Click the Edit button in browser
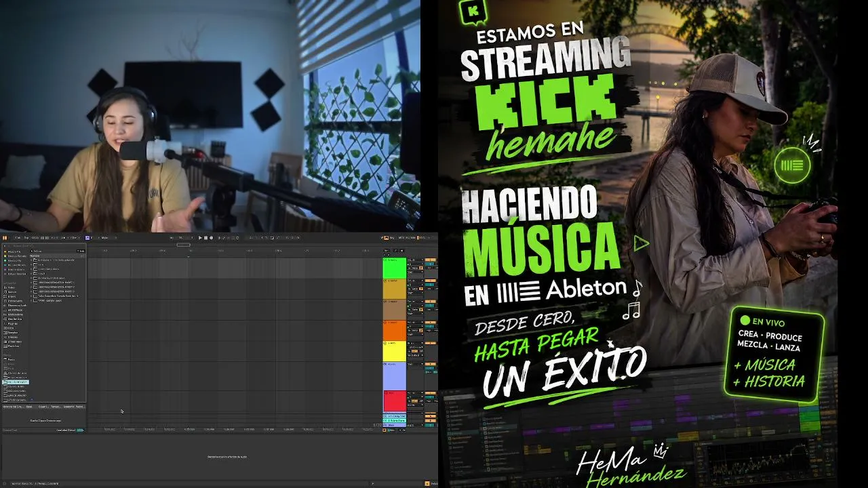The width and height of the screenshot is (868, 488). [81, 251]
